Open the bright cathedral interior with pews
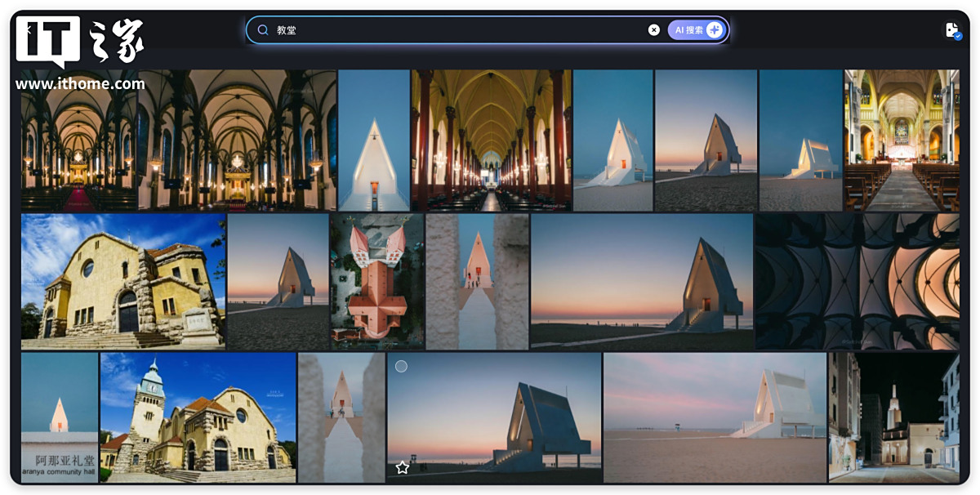Image resolution: width=980 pixels, height=495 pixels. 902,140
